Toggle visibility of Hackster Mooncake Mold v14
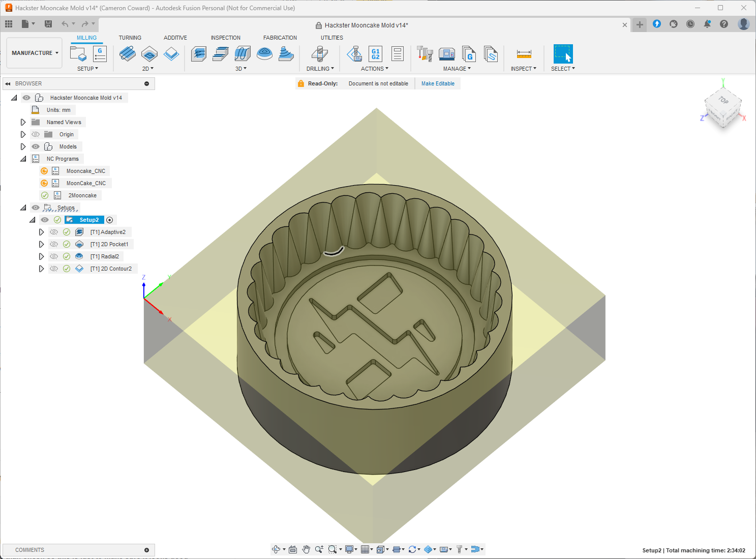Image resolution: width=756 pixels, height=559 pixels. pos(26,98)
